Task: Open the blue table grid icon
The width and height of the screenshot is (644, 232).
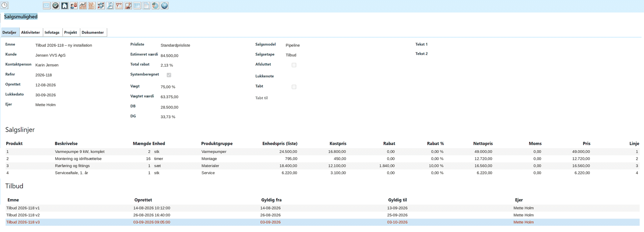Action: pyautogui.click(x=137, y=6)
